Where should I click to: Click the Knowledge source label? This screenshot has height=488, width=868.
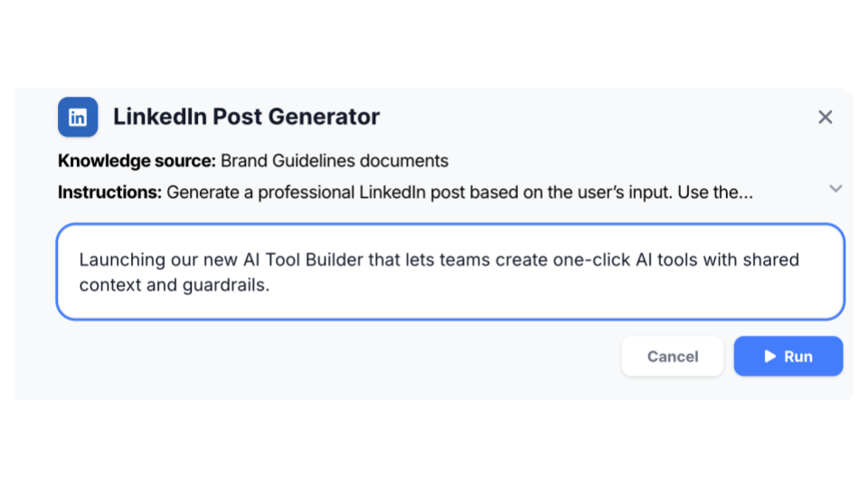click(x=137, y=161)
